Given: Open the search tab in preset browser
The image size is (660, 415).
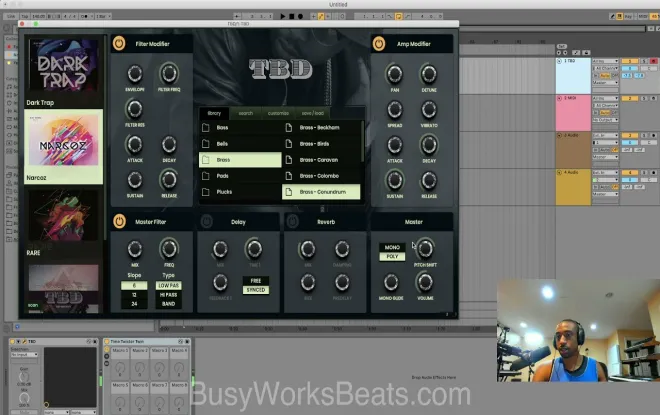Looking at the screenshot, I should [x=246, y=113].
